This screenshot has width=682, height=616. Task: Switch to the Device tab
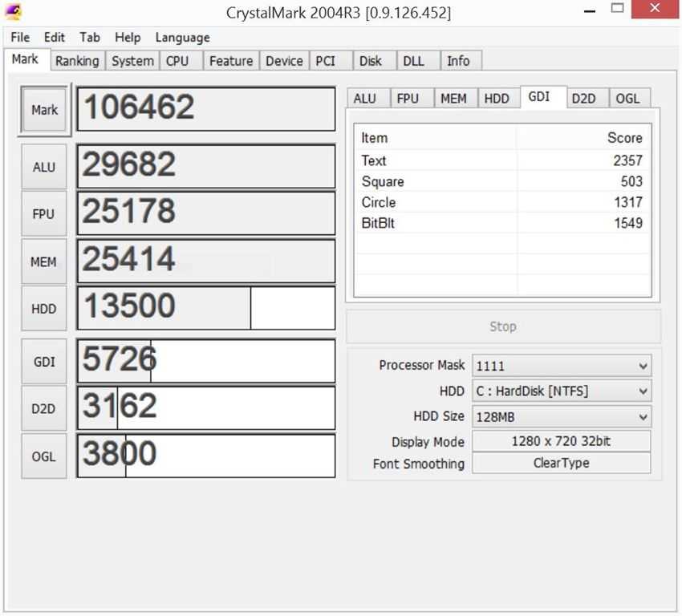(284, 61)
